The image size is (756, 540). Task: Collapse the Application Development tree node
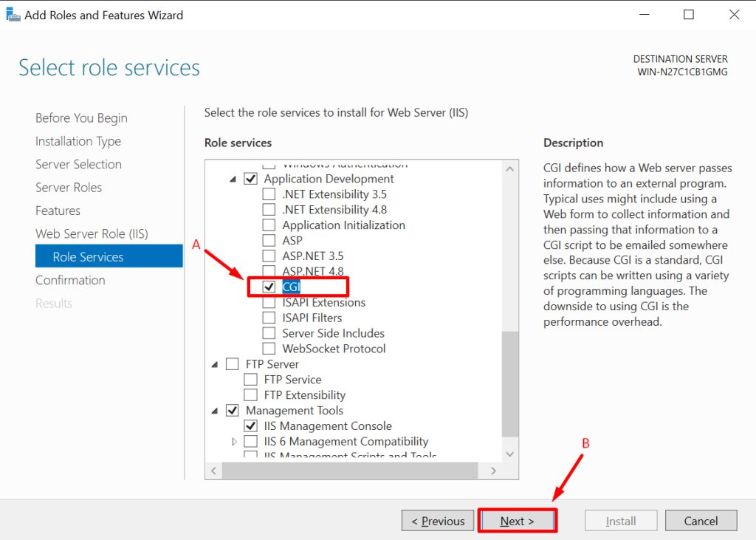coord(233,179)
